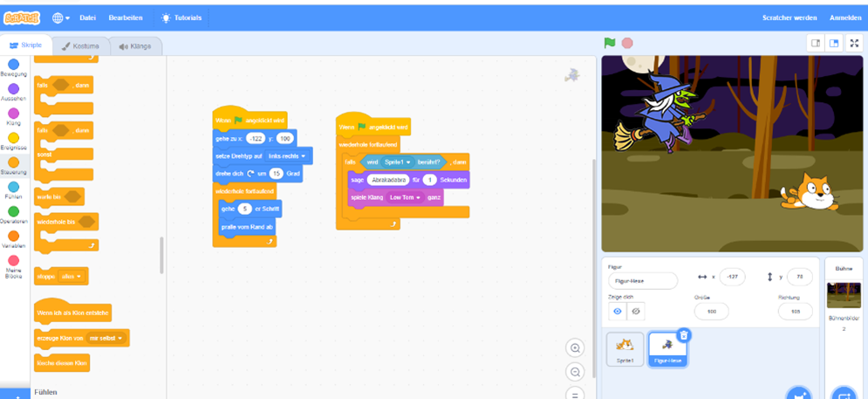
Task: Click the witch sprite on the stage
Action: pos(661,113)
